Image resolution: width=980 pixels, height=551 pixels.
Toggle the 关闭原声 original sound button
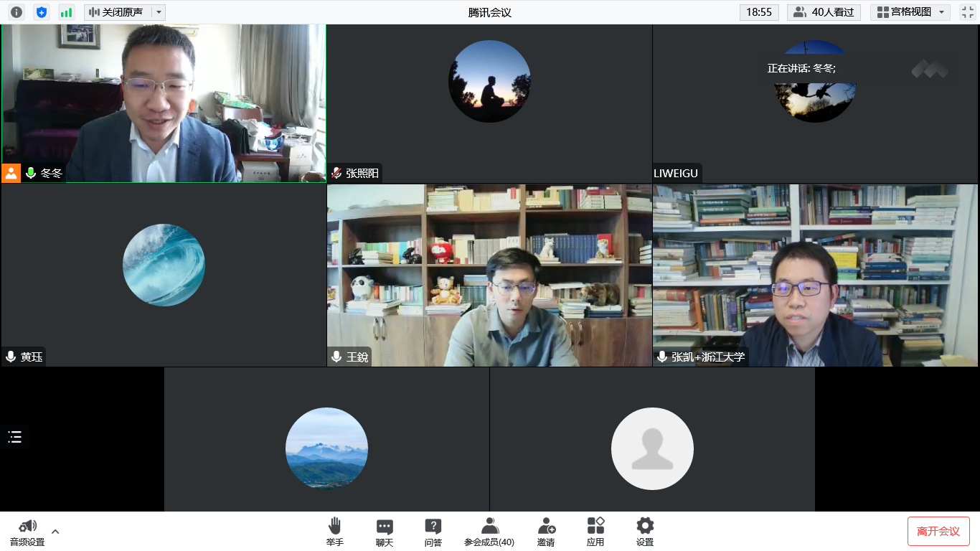[117, 12]
